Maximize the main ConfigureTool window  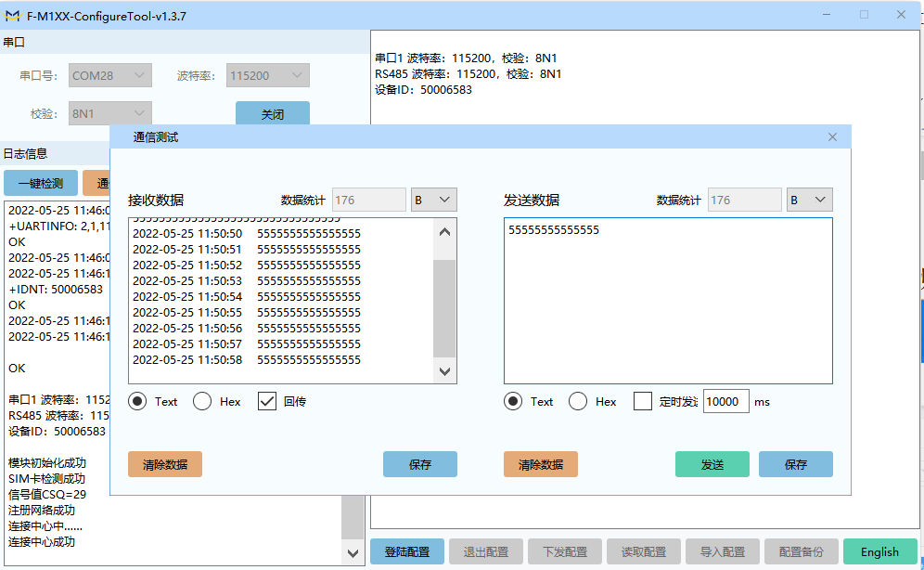(864, 15)
